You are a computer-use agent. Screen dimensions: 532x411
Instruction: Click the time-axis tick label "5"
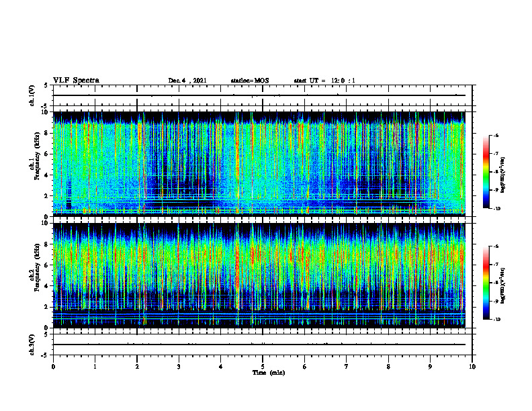point(263,367)
